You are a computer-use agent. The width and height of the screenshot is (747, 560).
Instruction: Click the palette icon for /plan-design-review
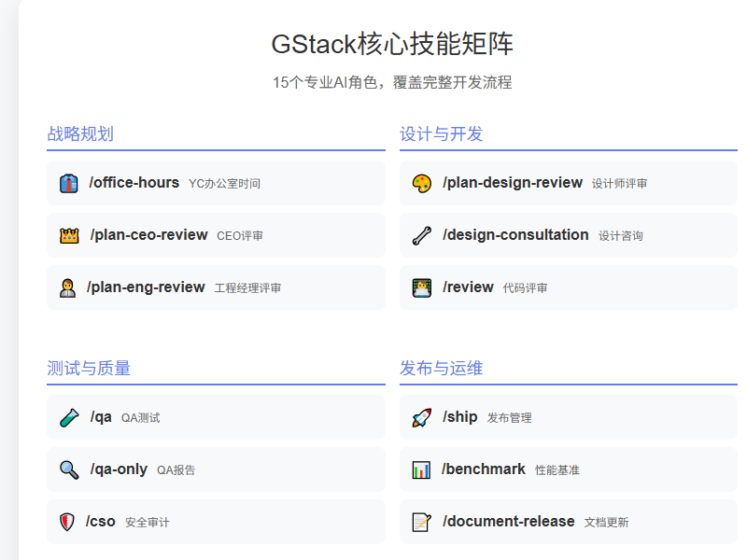point(424,183)
